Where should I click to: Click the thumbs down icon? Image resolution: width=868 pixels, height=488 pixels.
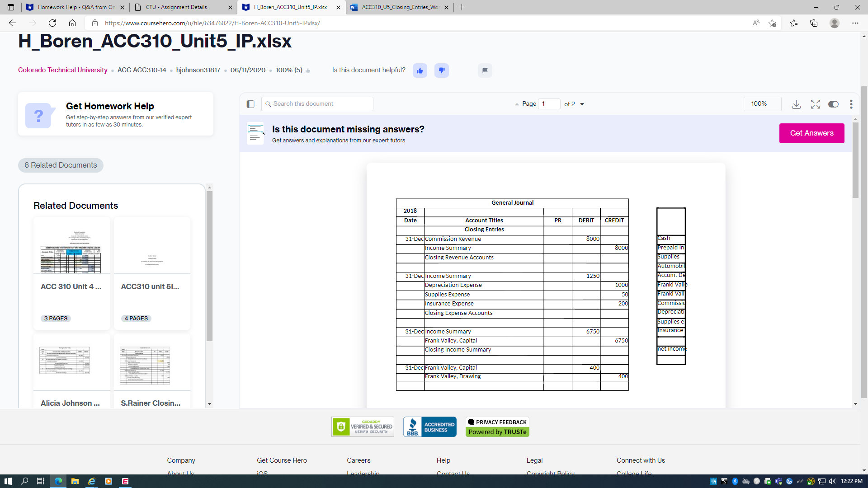click(441, 70)
